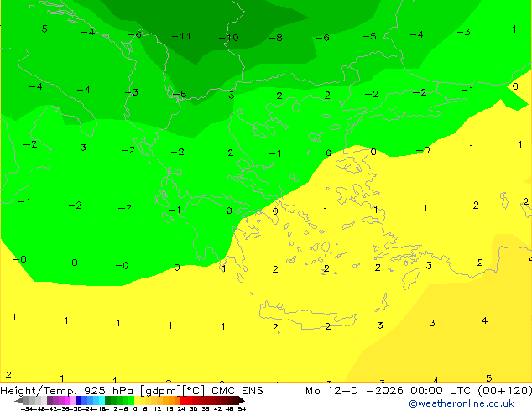Screen dimensions: 532x411
Task: Pick the dark blue swatch in the legend
Action: pos(79,400)
